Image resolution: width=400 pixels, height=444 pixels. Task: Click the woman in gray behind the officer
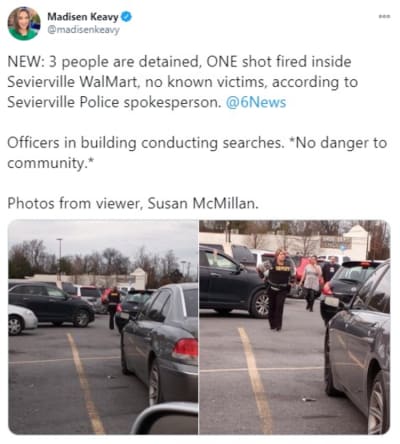311,283
